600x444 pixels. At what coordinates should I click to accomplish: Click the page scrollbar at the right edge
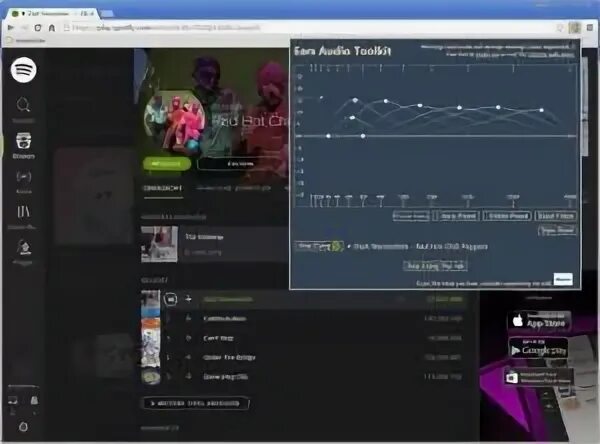click(584, 107)
